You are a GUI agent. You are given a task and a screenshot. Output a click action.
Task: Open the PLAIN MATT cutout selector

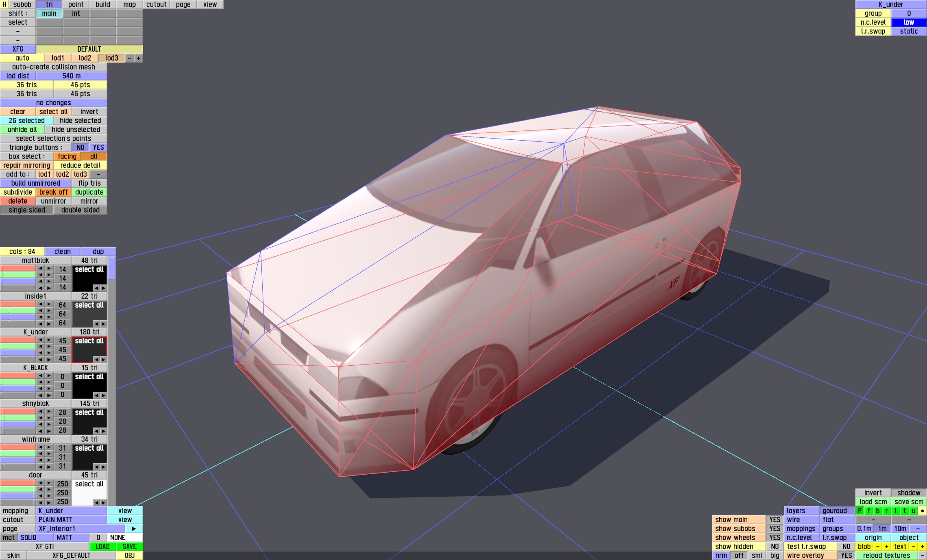coord(72,520)
